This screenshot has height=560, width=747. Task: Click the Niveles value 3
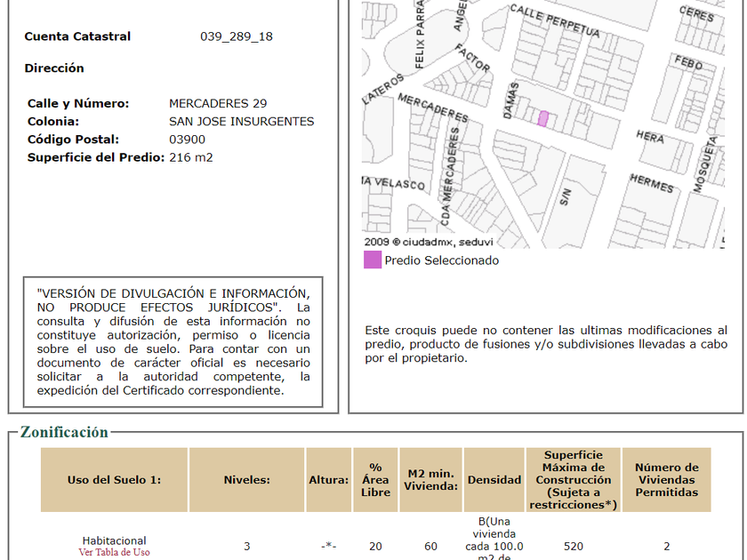[x=247, y=546]
